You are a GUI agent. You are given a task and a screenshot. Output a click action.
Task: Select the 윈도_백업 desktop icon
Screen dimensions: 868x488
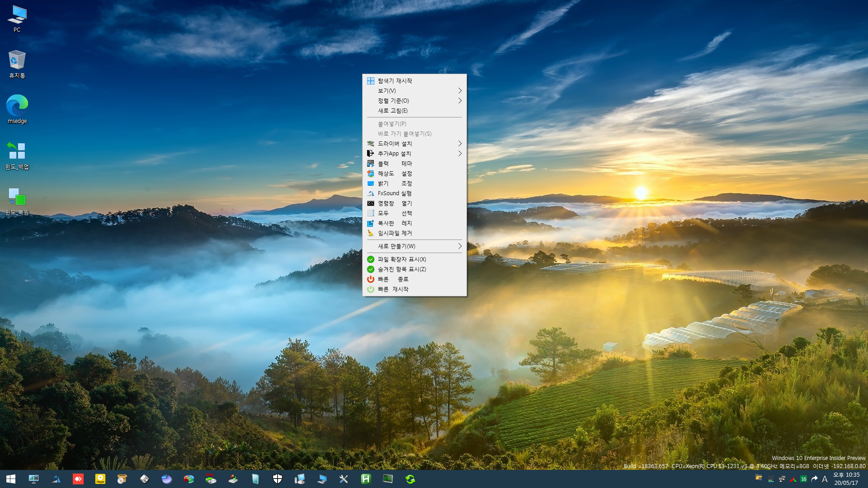17,155
